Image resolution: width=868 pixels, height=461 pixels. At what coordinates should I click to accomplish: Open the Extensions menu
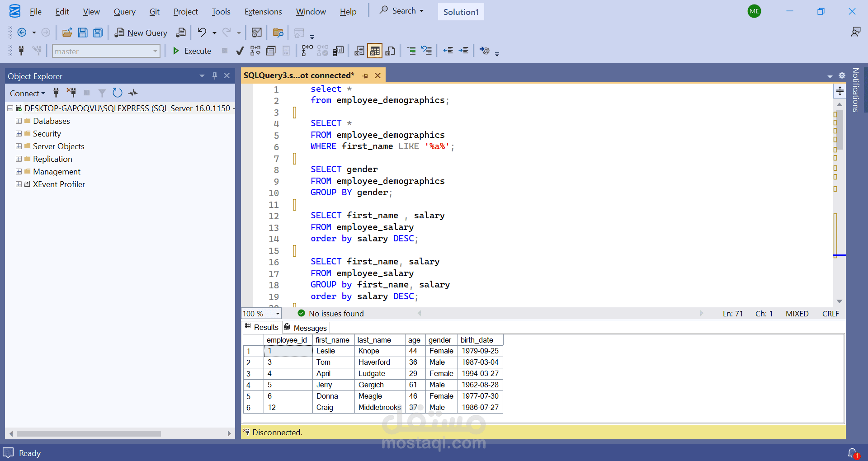click(x=263, y=12)
